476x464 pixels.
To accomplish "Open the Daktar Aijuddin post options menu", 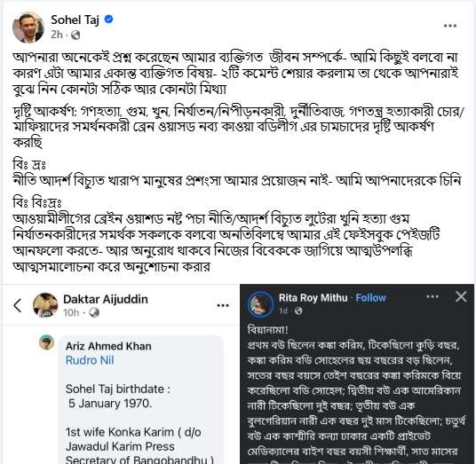I will 223,305.
